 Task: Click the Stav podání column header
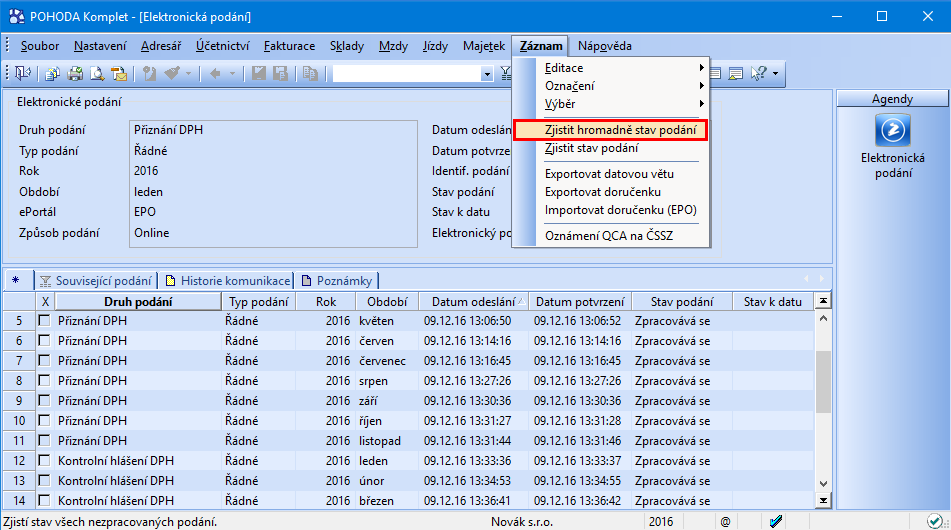point(682,301)
